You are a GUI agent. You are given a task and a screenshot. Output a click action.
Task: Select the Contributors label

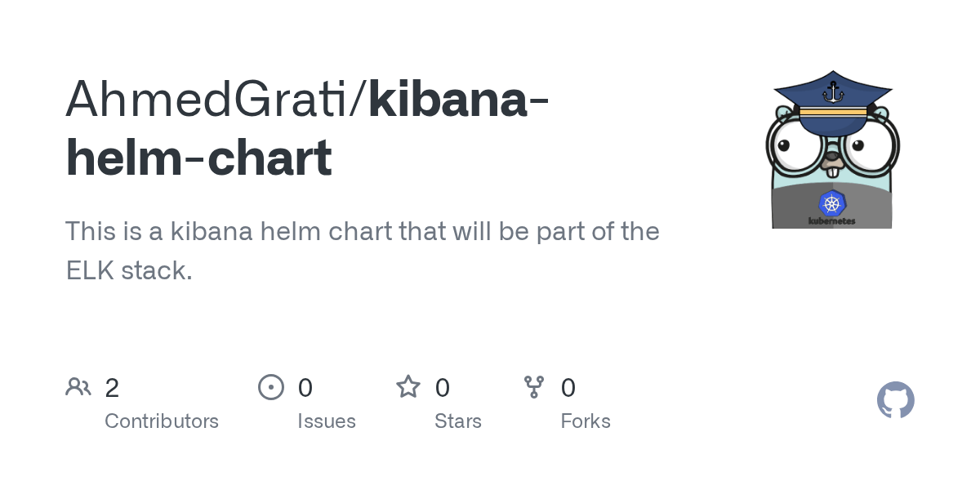(x=162, y=421)
